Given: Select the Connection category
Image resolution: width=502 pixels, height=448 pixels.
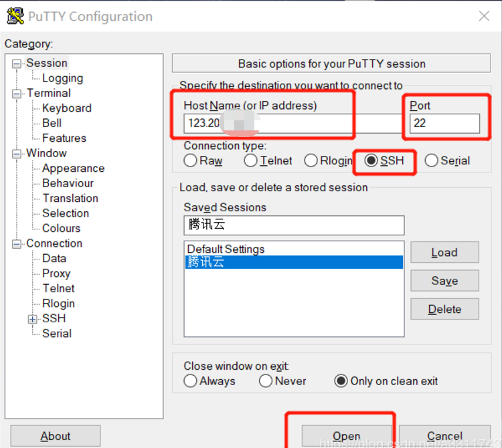Looking at the screenshot, I should click(54, 243).
